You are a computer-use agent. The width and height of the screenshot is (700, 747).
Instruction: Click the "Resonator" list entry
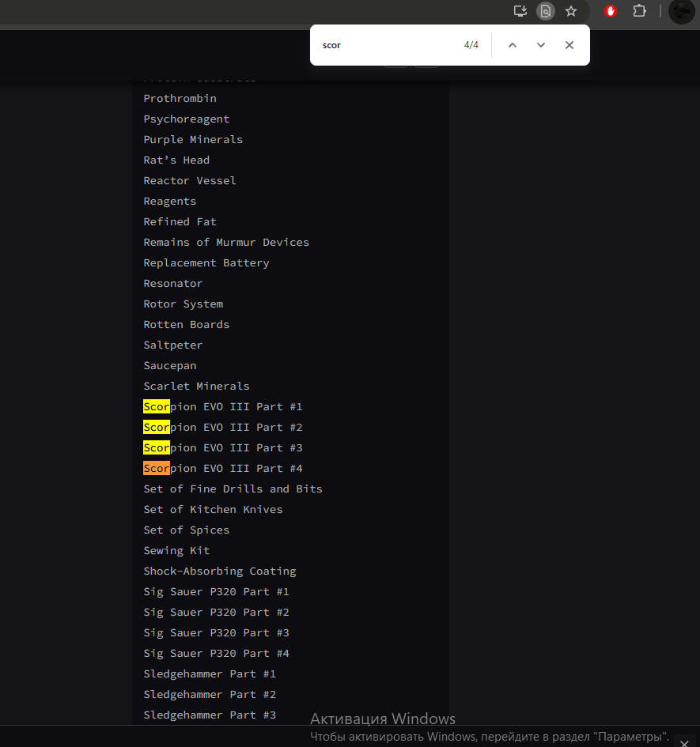[173, 284]
